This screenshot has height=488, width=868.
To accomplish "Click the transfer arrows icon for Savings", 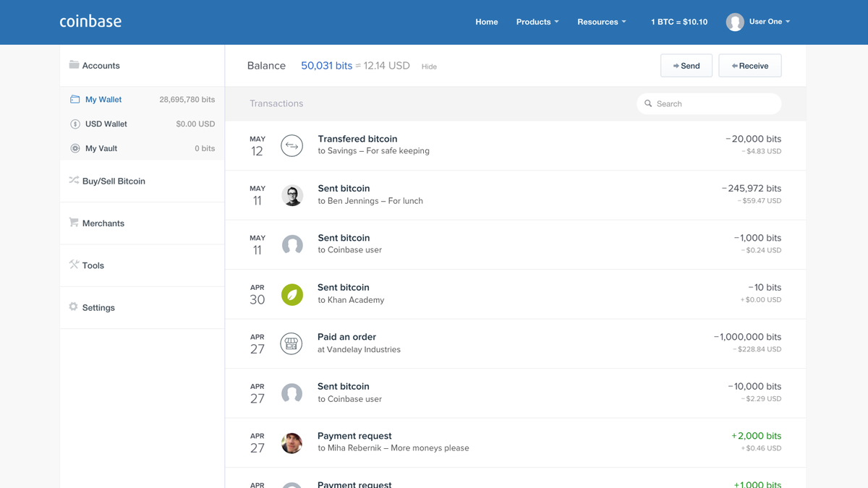I will point(292,146).
